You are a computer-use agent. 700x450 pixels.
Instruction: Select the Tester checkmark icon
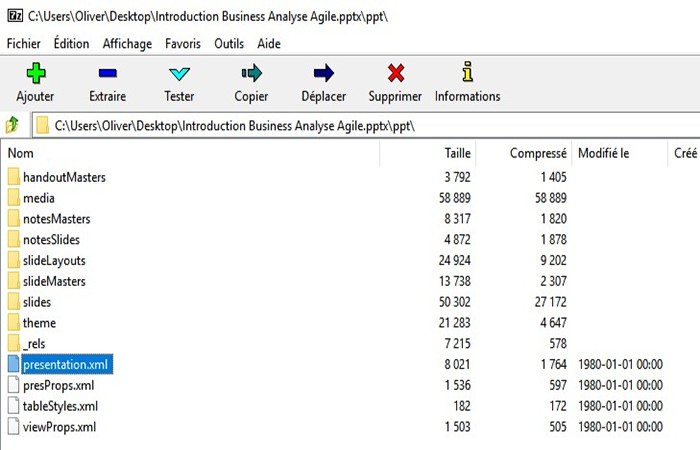pyautogui.click(x=179, y=74)
